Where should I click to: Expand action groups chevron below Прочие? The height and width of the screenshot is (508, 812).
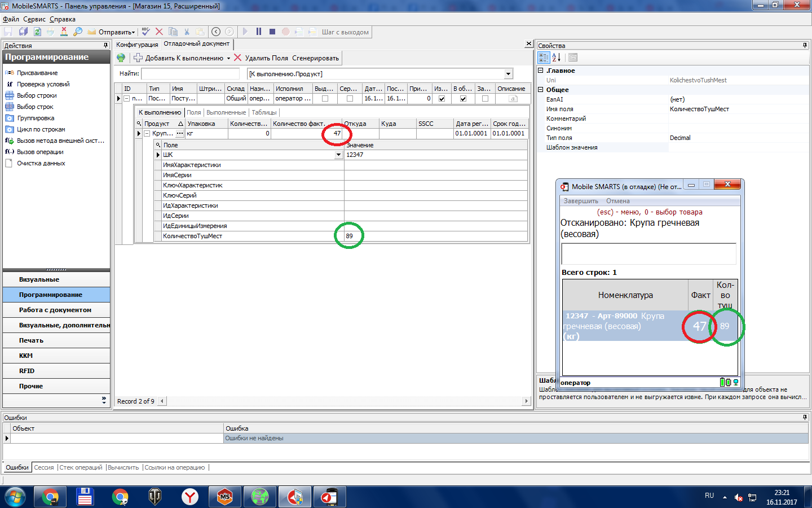coord(104,400)
